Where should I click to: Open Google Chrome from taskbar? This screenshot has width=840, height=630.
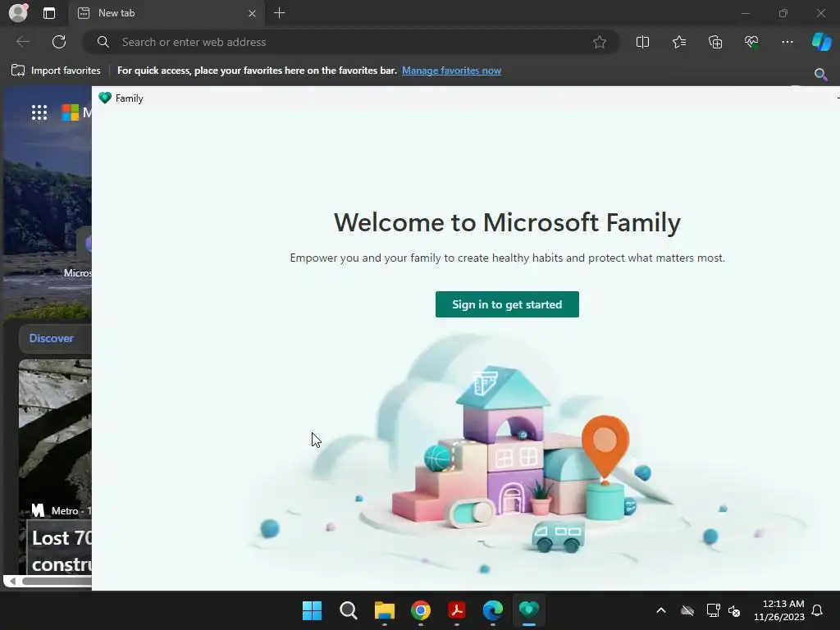click(x=421, y=610)
